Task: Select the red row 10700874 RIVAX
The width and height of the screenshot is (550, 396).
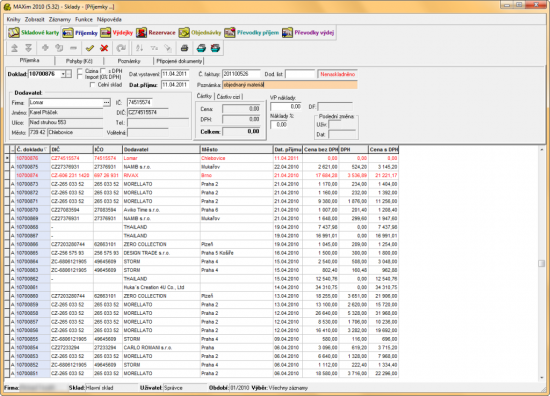Action: pos(203,175)
